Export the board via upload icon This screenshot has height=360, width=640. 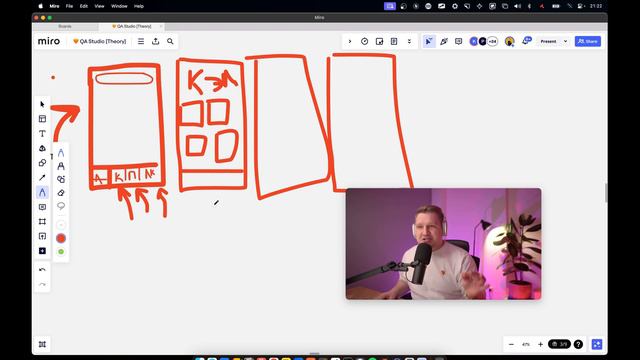click(x=156, y=41)
